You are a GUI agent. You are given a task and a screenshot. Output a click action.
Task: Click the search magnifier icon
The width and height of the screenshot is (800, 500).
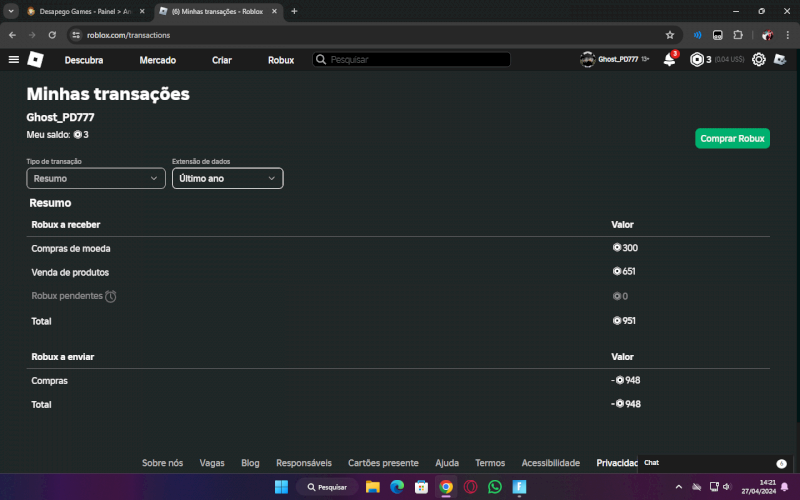coord(321,60)
